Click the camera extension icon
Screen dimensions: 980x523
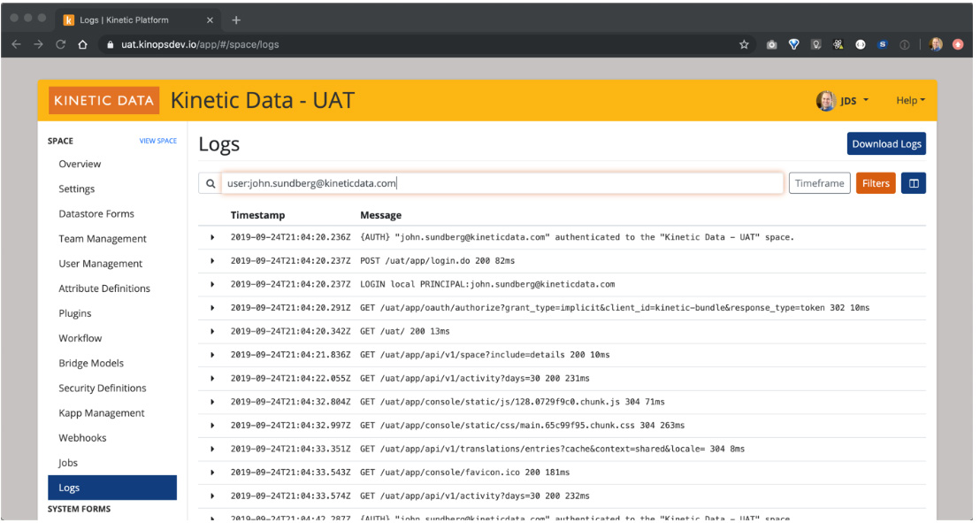(771, 44)
